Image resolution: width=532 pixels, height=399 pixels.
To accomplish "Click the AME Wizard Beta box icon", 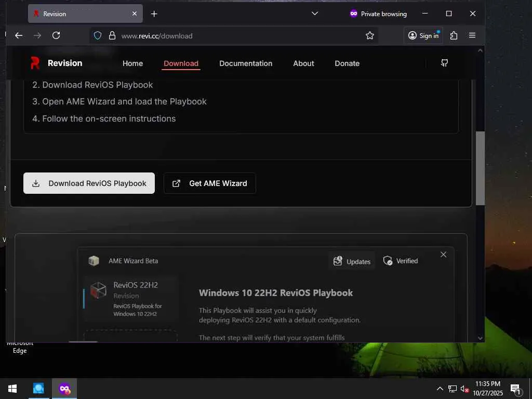I will tap(94, 261).
